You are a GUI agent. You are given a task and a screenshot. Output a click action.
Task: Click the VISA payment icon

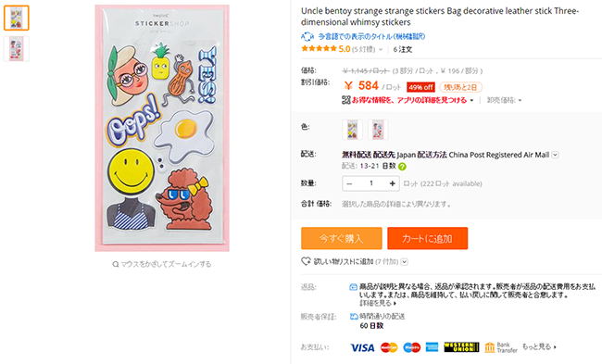362,347
